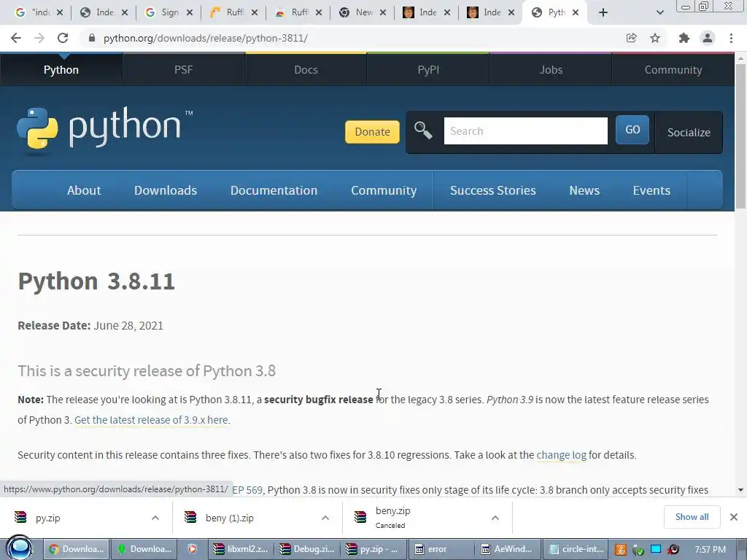Click the orange tray icon in the taskbar
The image size is (747, 560).
[x=620, y=550]
